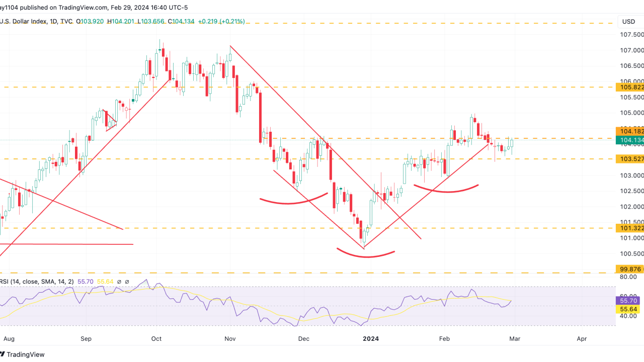Click the C104.134 close value in header

coord(180,22)
